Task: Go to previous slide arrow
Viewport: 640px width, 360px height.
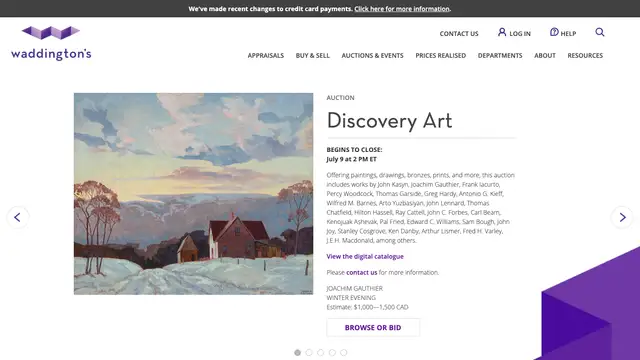Action: (x=18, y=217)
